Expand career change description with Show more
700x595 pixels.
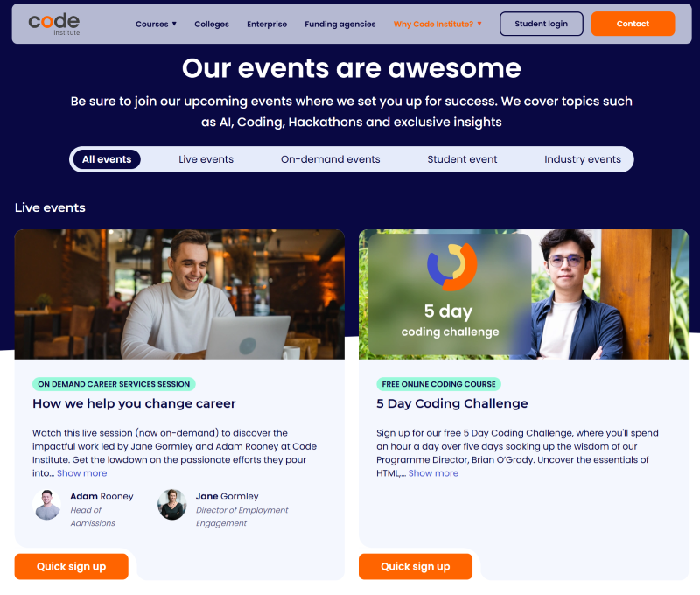click(82, 473)
